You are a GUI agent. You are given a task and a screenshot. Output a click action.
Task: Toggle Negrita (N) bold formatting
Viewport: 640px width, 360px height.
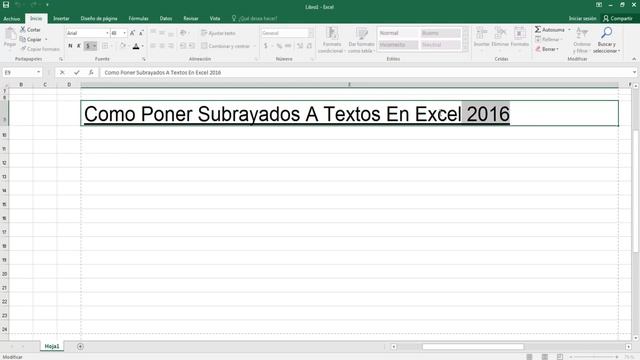[x=70, y=46]
